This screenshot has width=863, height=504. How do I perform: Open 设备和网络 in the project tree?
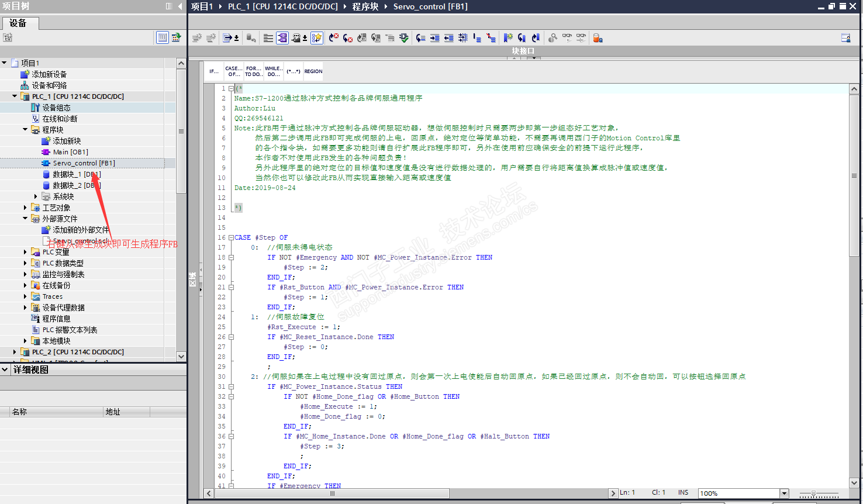click(49, 85)
